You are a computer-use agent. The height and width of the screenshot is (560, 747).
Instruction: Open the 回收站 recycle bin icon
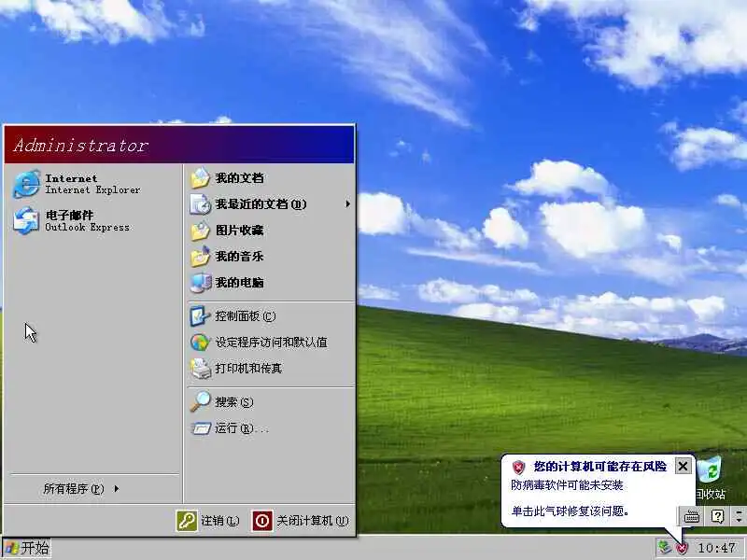coord(711,470)
